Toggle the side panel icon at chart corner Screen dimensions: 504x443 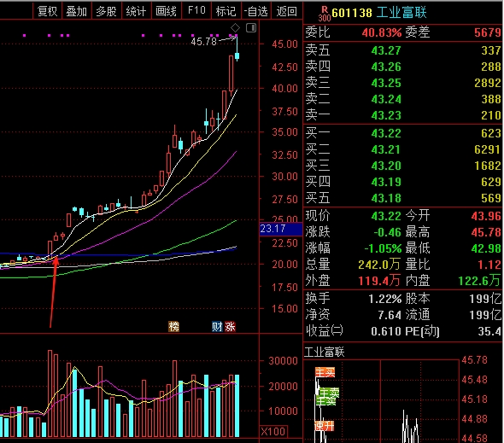(x=251, y=28)
